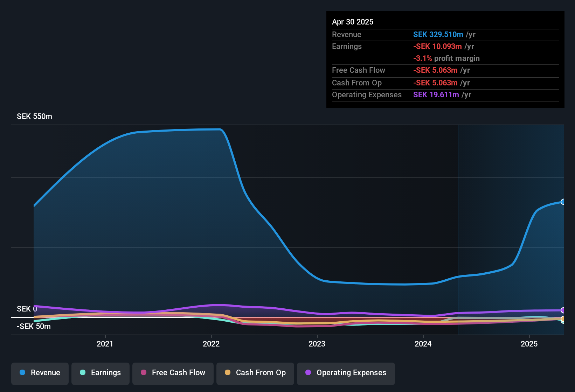
Task: Click the teal Earnings legend dot
Action: coord(83,372)
